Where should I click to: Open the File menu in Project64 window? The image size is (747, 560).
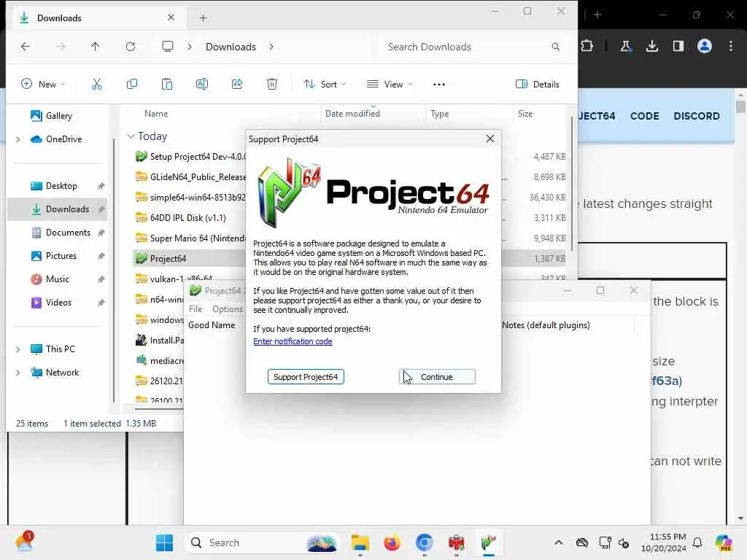coord(196,309)
